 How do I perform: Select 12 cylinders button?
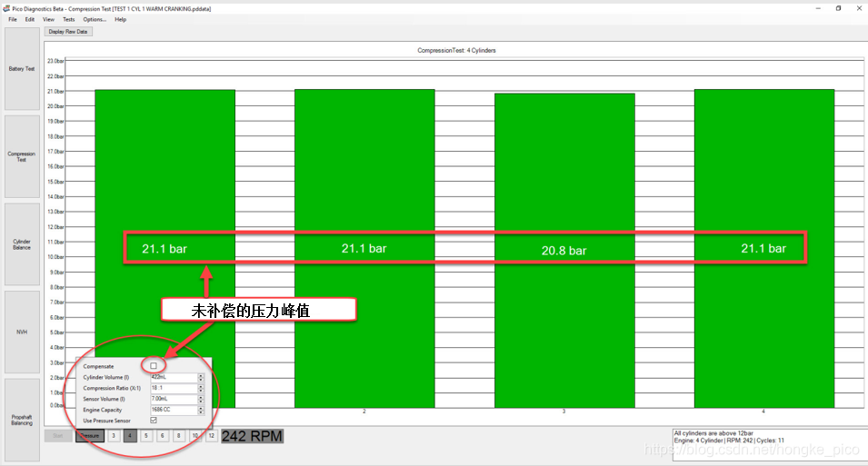(212, 435)
